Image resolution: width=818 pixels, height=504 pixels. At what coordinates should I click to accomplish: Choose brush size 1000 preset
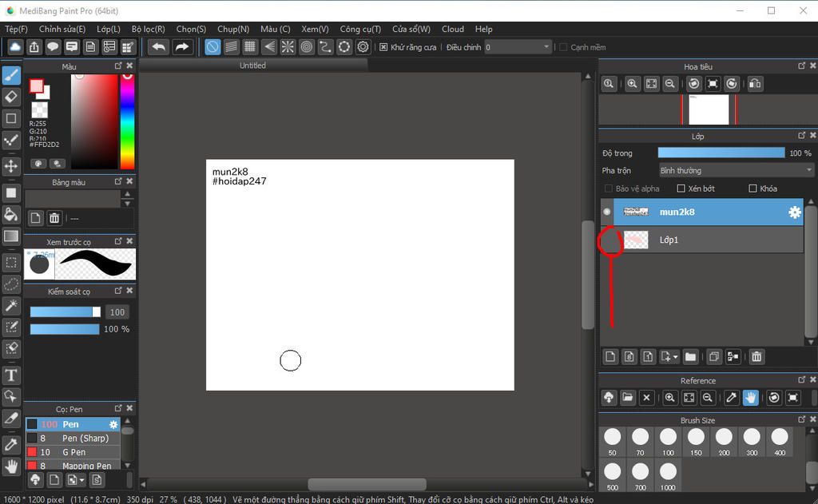(668, 476)
